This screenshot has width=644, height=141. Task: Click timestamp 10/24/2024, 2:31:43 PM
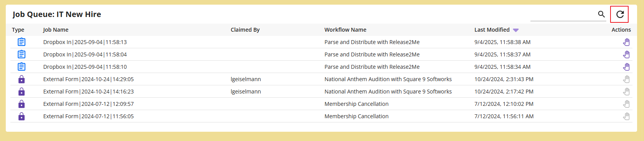[504, 79]
